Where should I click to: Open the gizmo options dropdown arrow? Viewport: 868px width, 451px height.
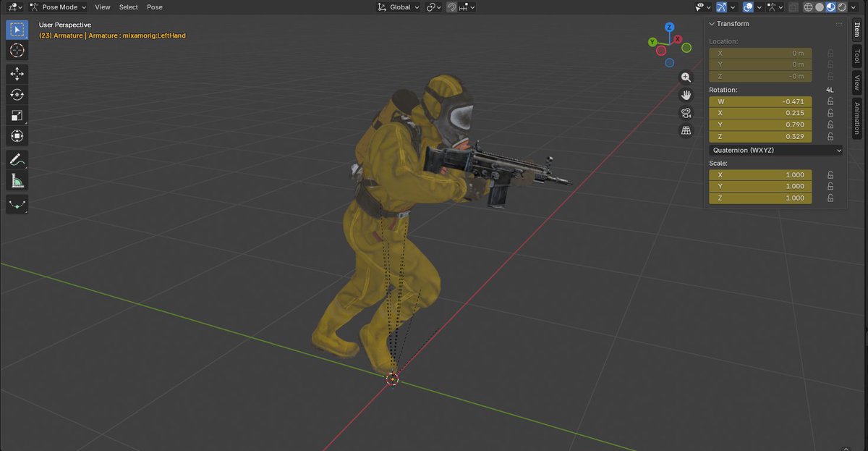[x=733, y=7]
